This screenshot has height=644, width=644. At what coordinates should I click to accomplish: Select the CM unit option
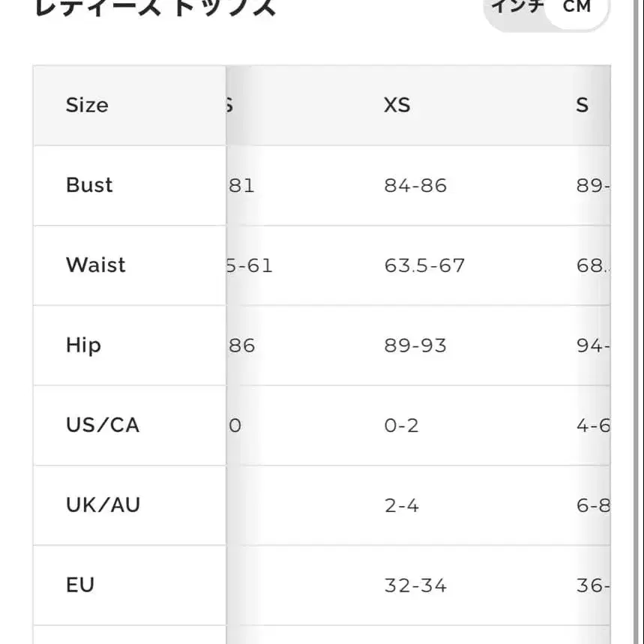577,7
